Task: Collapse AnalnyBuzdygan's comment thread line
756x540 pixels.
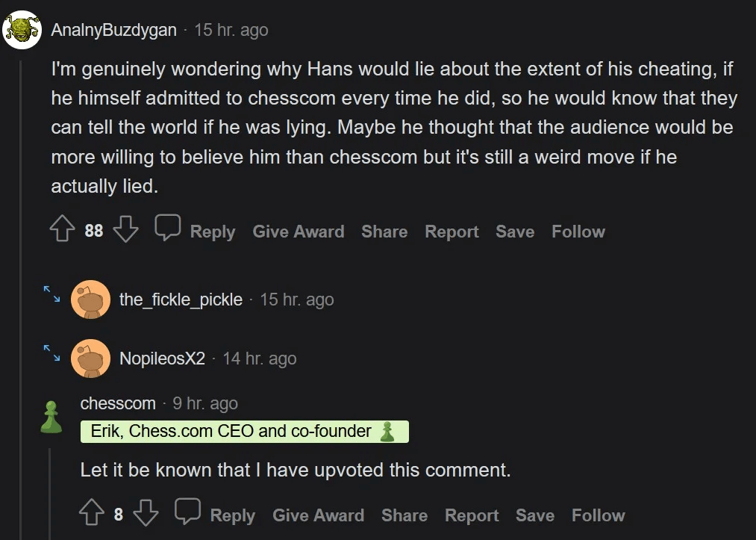Action: coord(21,299)
